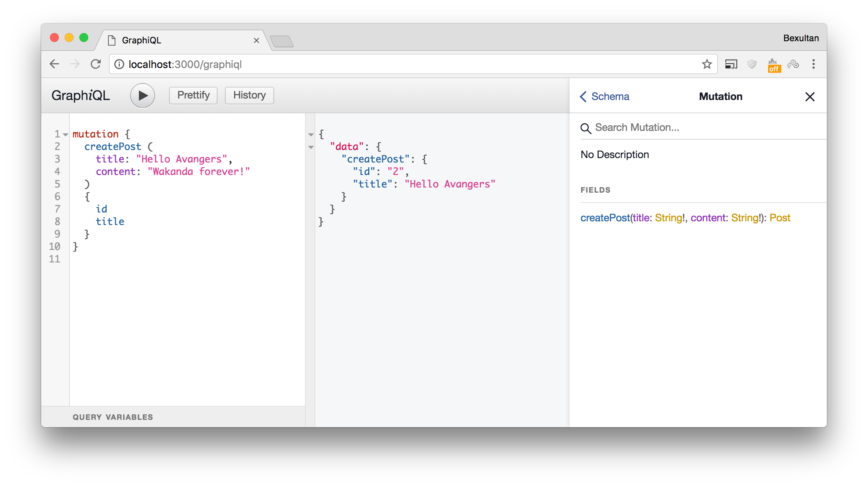The height and width of the screenshot is (486, 868).
Task: Open the orange 'off' extension icon
Action: pyautogui.click(x=774, y=65)
